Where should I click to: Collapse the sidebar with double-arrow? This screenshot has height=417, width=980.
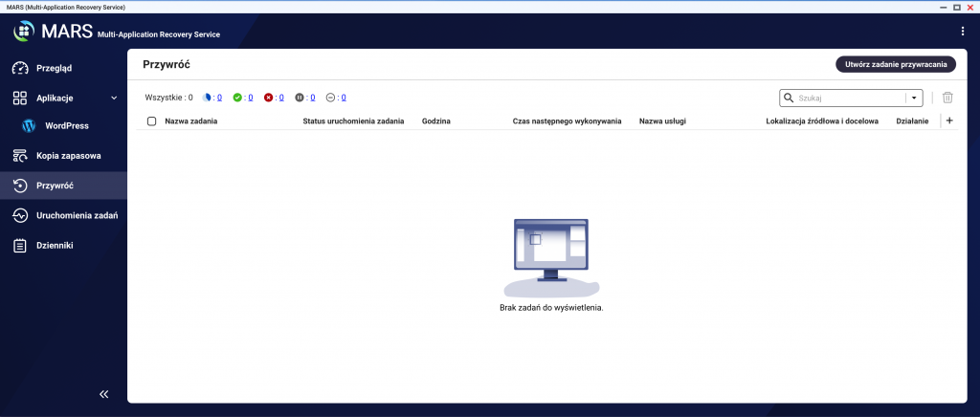click(x=103, y=393)
